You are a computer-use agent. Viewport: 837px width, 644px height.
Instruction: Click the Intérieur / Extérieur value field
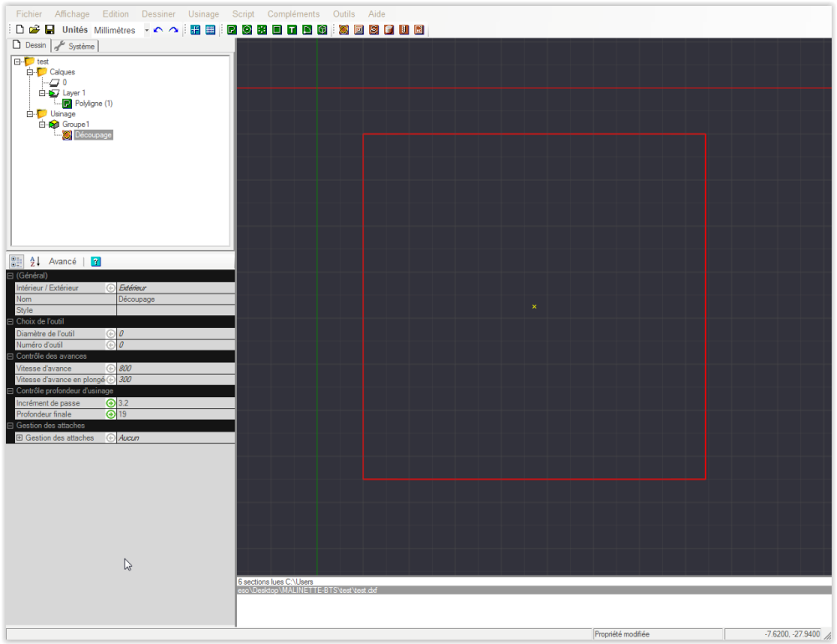(x=176, y=288)
